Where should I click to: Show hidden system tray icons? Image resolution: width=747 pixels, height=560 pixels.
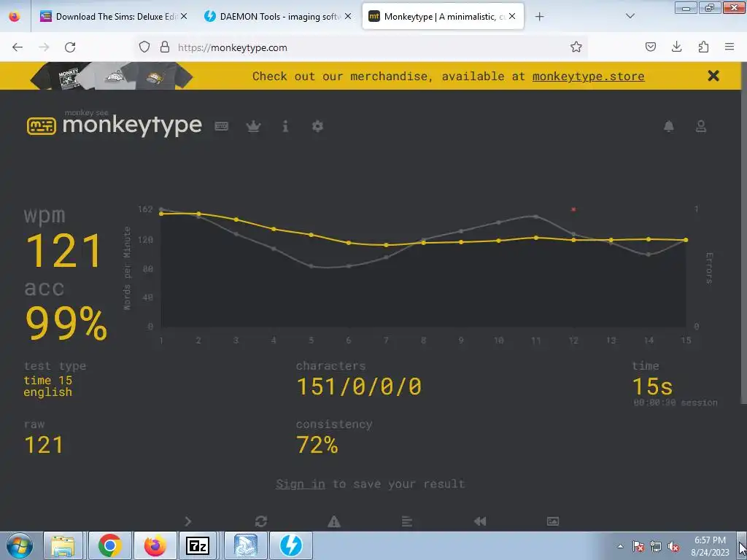620,546
